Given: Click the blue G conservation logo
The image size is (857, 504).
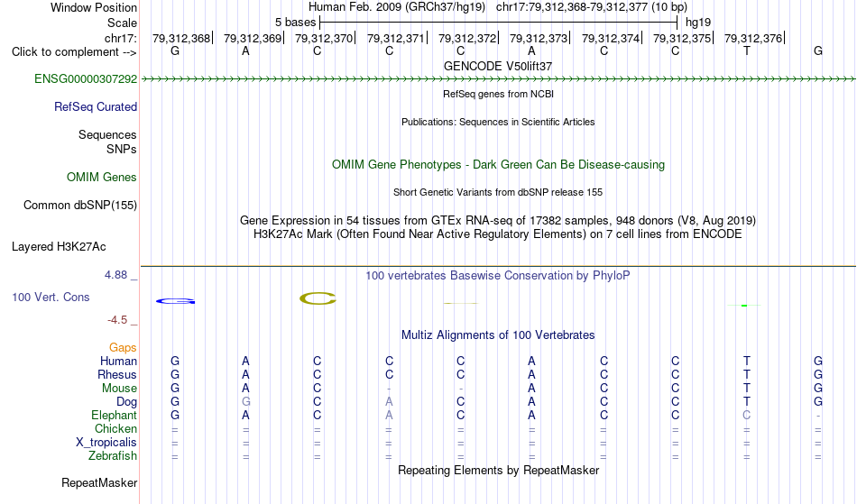Looking at the screenshot, I should click(x=175, y=301).
